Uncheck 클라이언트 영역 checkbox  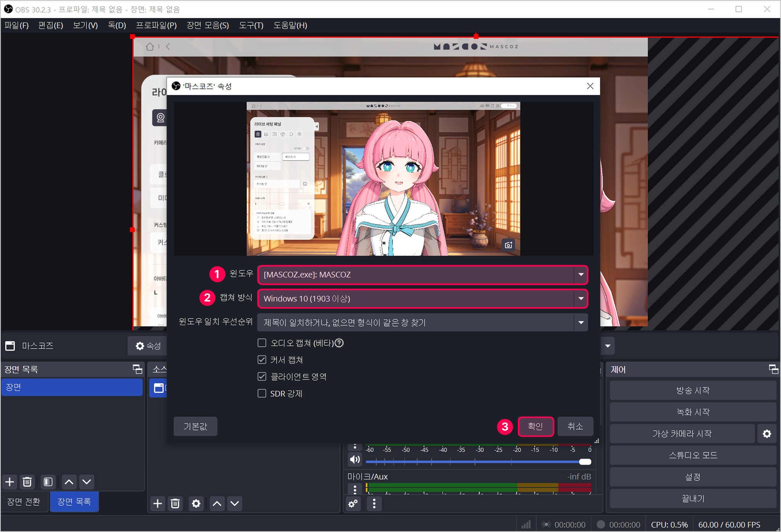[x=262, y=377]
